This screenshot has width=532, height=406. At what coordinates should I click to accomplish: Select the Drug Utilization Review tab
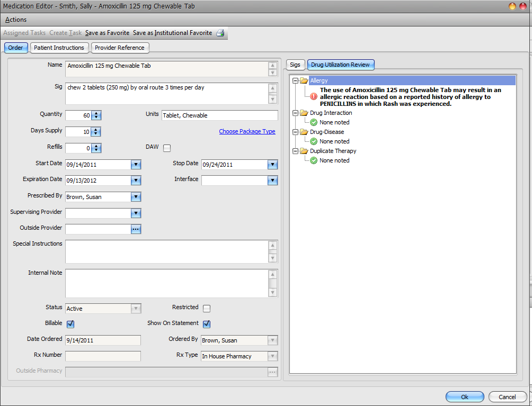(x=340, y=65)
